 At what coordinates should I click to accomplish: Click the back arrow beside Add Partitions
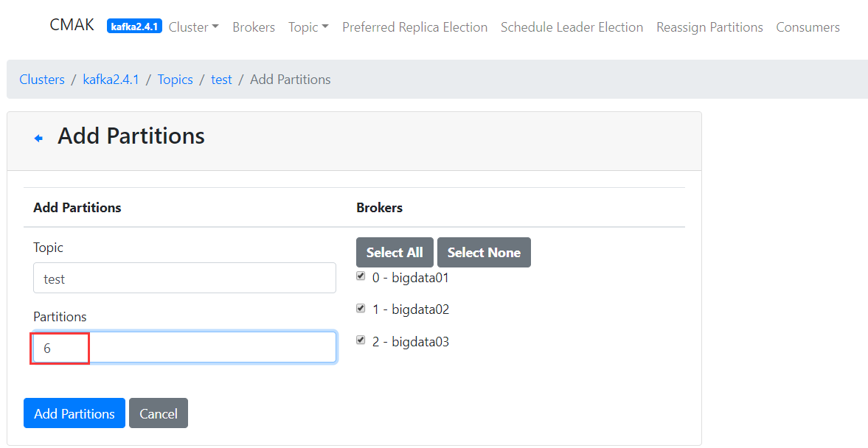pyautogui.click(x=38, y=138)
